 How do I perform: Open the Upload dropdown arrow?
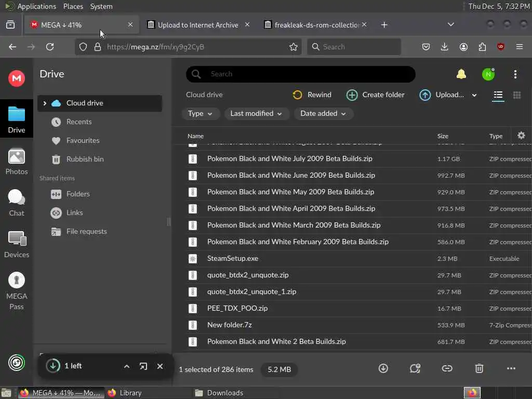click(x=474, y=96)
